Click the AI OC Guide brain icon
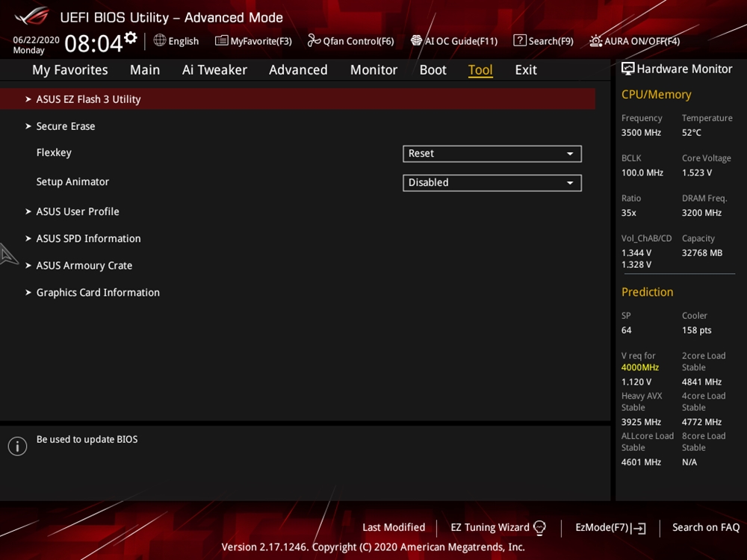747x560 pixels. pos(416,40)
